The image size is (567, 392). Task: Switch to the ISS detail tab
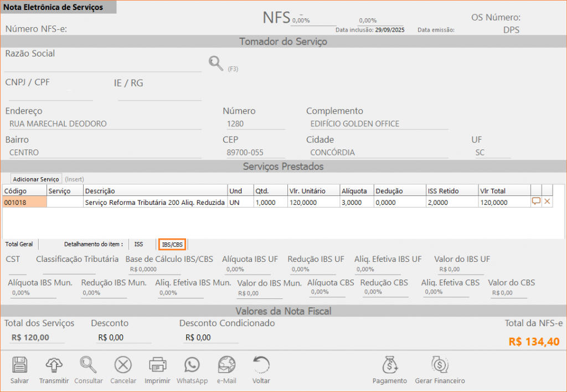pyautogui.click(x=138, y=244)
